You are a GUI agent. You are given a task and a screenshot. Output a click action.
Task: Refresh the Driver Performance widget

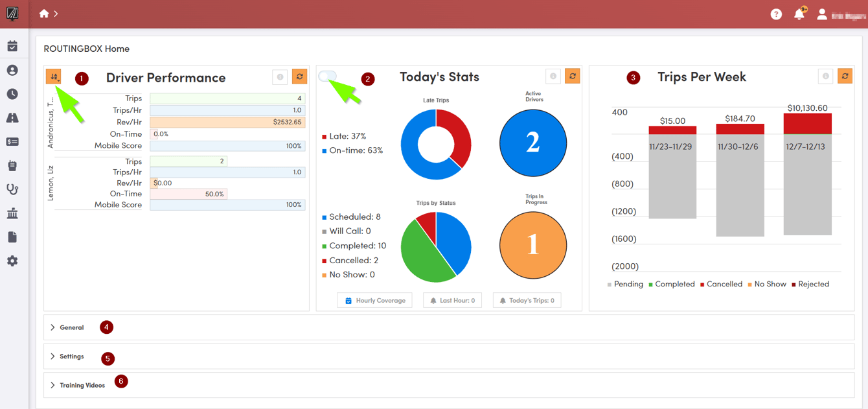(299, 77)
